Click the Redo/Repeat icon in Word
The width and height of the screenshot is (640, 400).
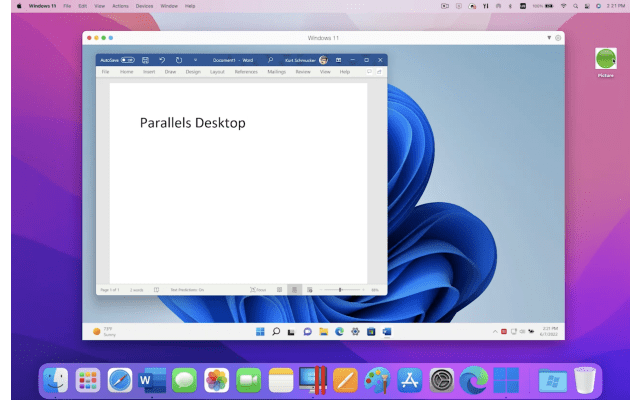tap(179, 60)
